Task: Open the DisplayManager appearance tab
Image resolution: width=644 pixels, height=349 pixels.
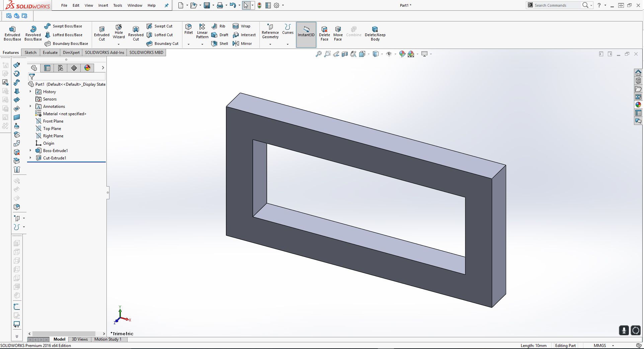Action: pyautogui.click(x=87, y=68)
